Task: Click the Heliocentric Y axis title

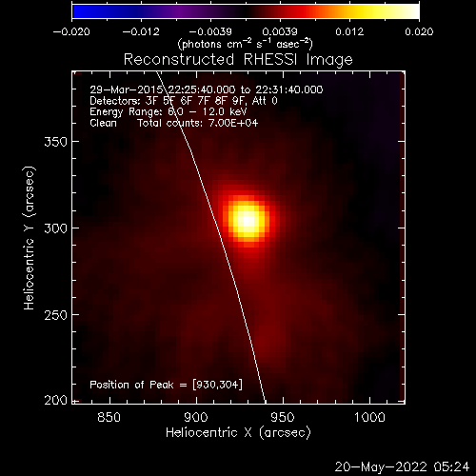Action: pyautogui.click(x=29, y=238)
